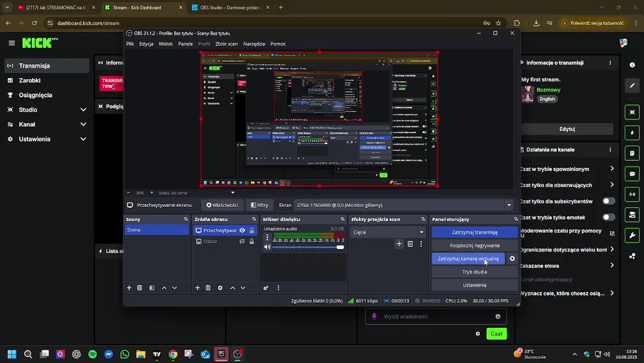Viewport: 644px width, 363px height.
Task: Undock the Sceny panel
Action: [186, 219]
